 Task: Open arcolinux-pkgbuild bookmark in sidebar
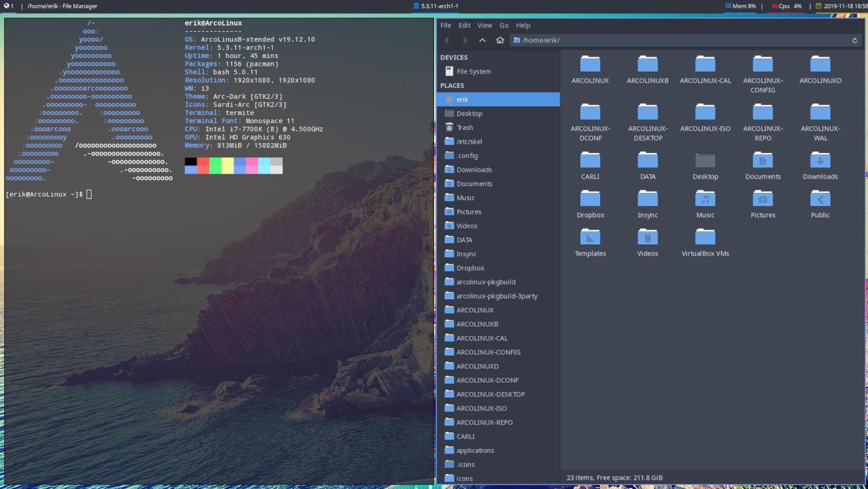[x=498, y=282]
